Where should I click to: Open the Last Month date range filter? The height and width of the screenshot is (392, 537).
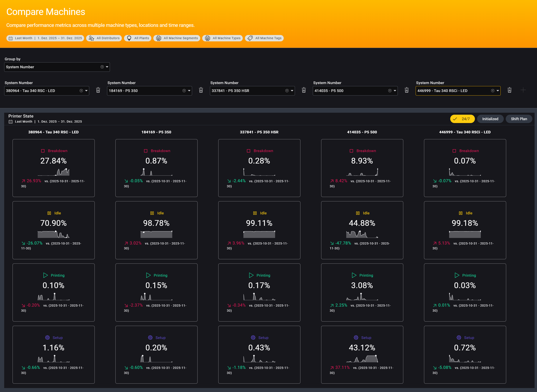click(x=45, y=38)
